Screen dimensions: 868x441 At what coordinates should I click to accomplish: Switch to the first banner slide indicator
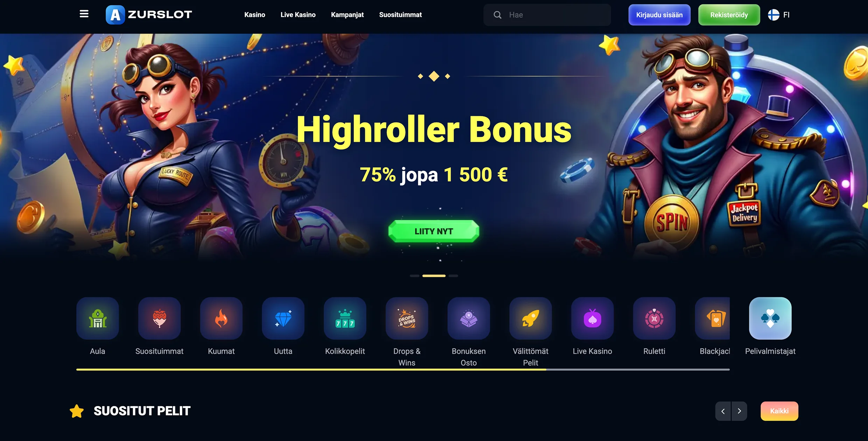[x=415, y=276]
